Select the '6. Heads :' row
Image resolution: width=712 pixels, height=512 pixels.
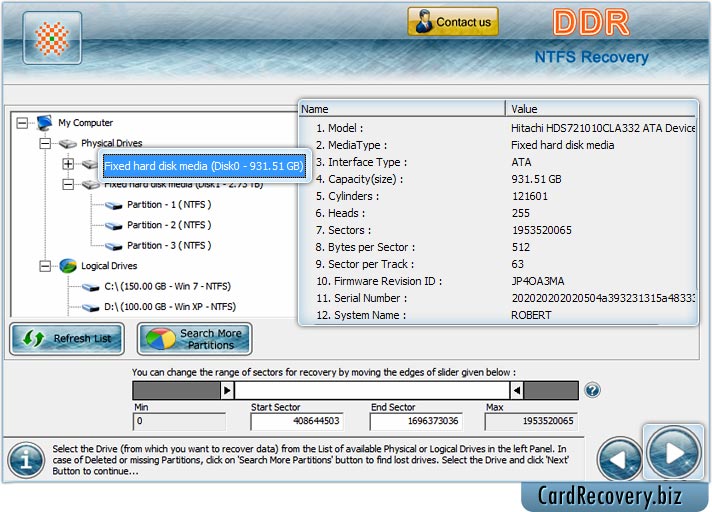click(x=497, y=213)
